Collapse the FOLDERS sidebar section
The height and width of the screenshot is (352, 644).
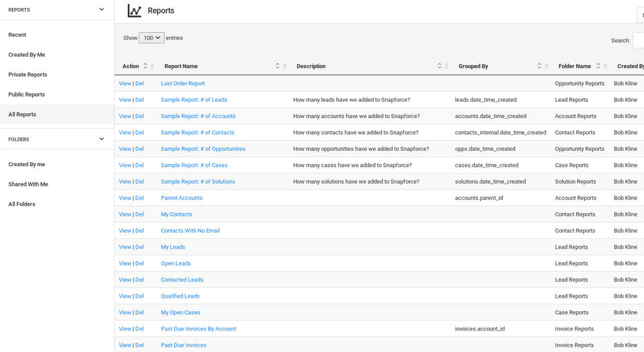tap(101, 139)
